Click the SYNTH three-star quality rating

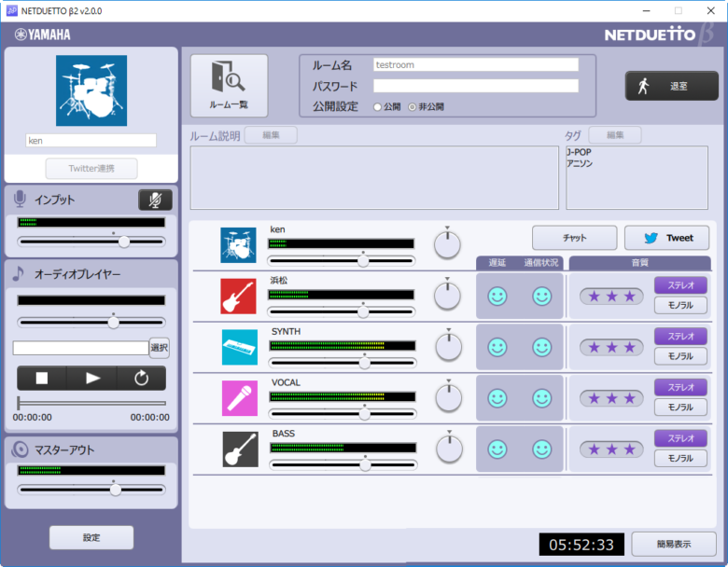point(611,347)
